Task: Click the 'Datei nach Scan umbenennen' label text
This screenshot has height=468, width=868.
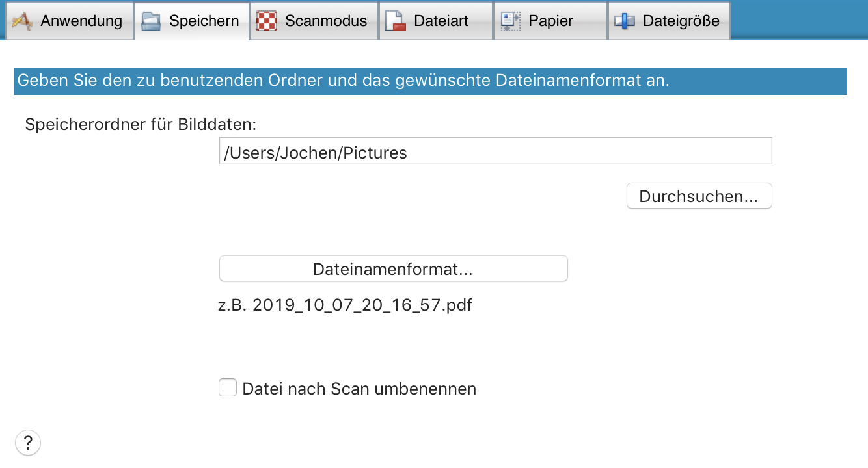Action: point(359,389)
